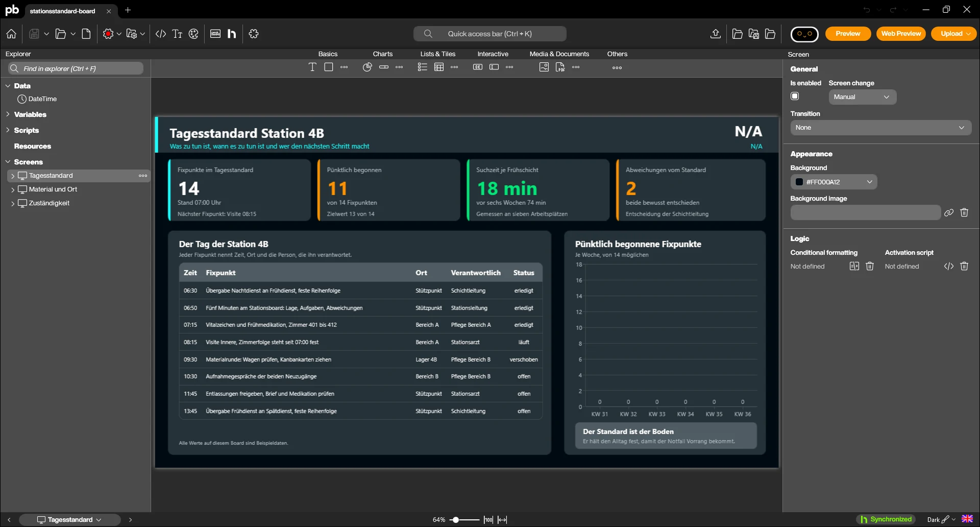The image size is (980, 527).
Task: Expand the Scripts section
Action: (8, 130)
